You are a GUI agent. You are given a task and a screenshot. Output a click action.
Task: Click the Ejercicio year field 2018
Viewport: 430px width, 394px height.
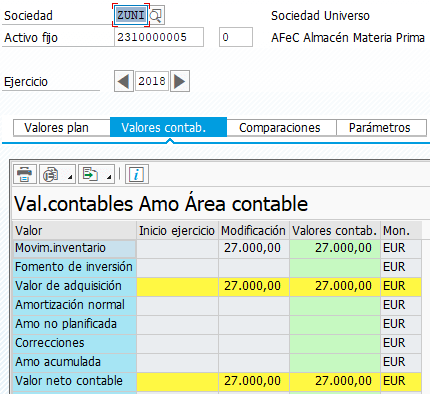point(152,81)
